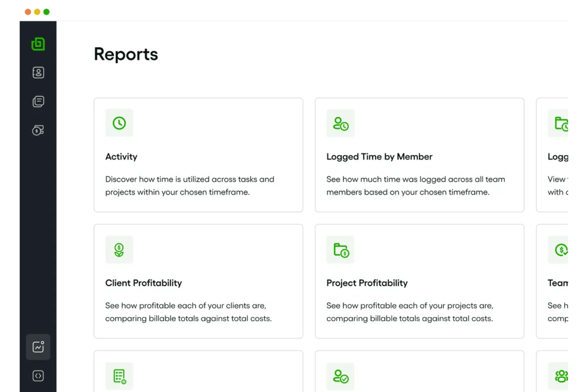Open the coin billing icon in sidebar
This screenshot has width=588, height=392.
(x=38, y=130)
